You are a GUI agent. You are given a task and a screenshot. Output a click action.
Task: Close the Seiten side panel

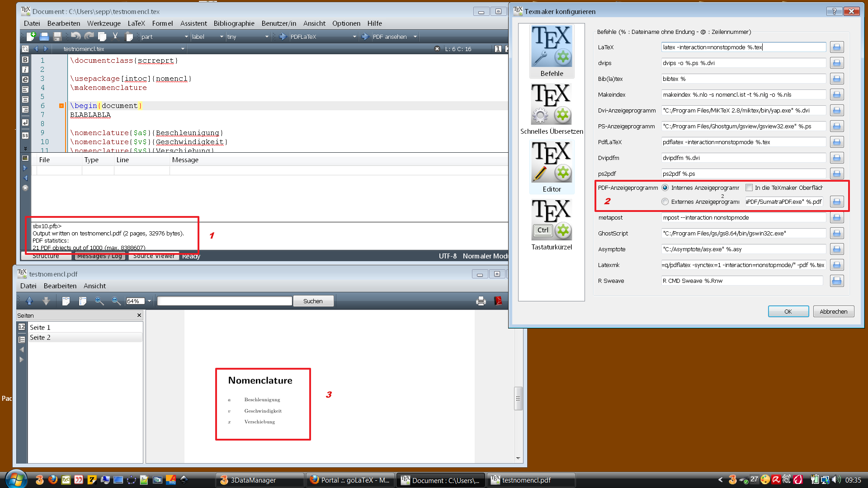(139, 315)
